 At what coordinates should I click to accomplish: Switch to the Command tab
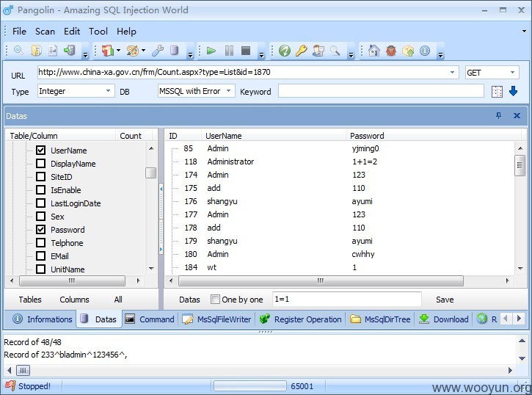(x=150, y=319)
